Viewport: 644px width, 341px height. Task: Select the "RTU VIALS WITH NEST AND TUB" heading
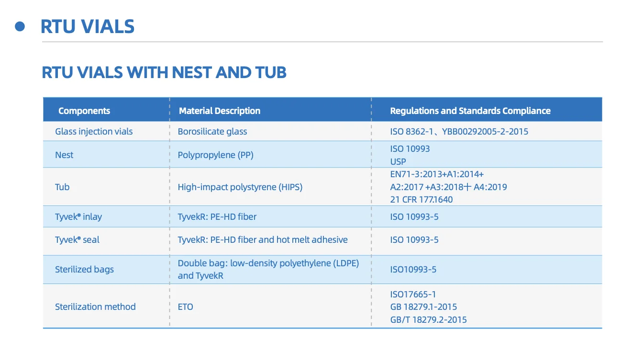coord(164,72)
